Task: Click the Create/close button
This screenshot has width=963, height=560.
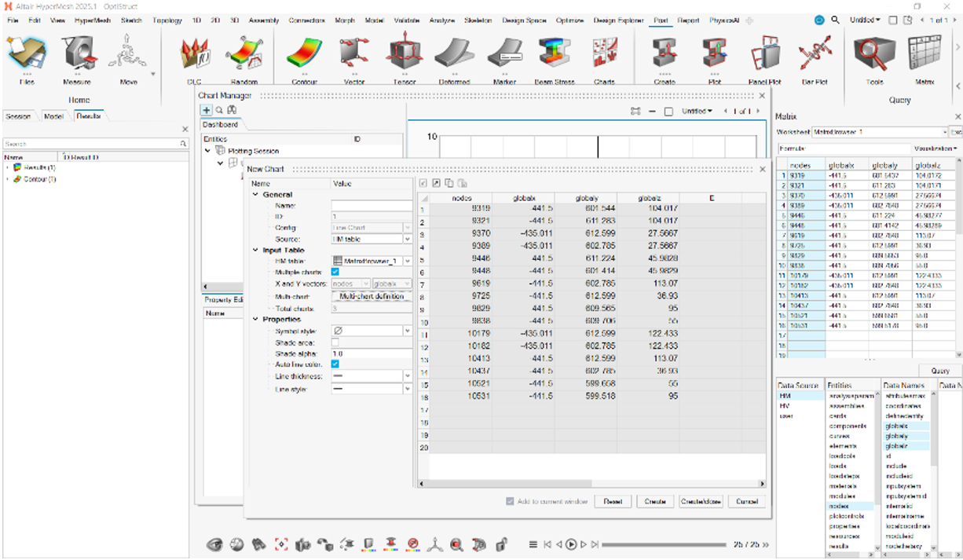Action: pyautogui.click(x=701, y=501)
